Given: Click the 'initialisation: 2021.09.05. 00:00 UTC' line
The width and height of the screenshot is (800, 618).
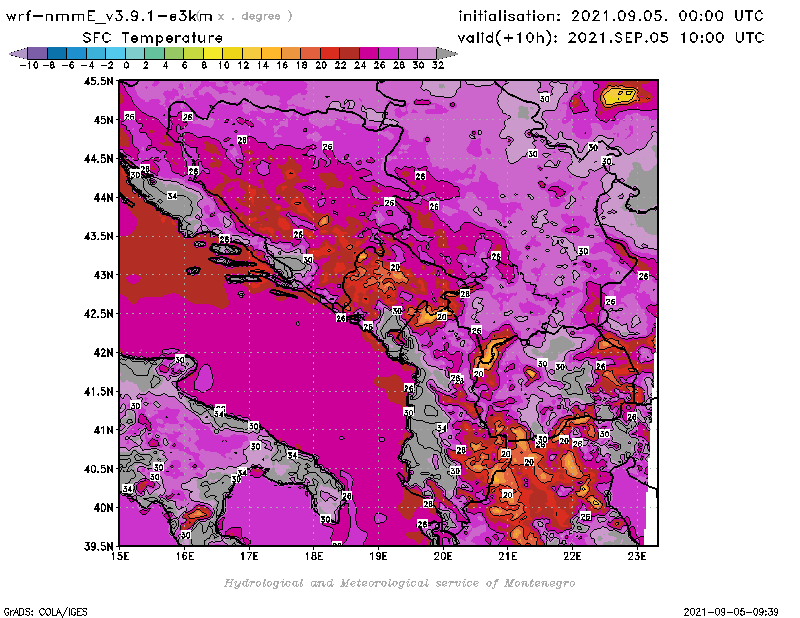Looking at the screenshot, I should pyautogui.click(x=611, y=16).
